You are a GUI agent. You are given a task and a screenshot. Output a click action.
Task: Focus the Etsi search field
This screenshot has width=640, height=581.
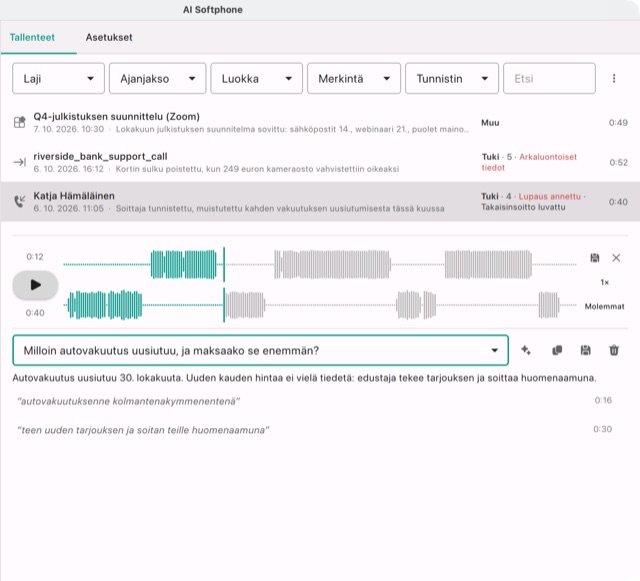(x=549, y=78)
